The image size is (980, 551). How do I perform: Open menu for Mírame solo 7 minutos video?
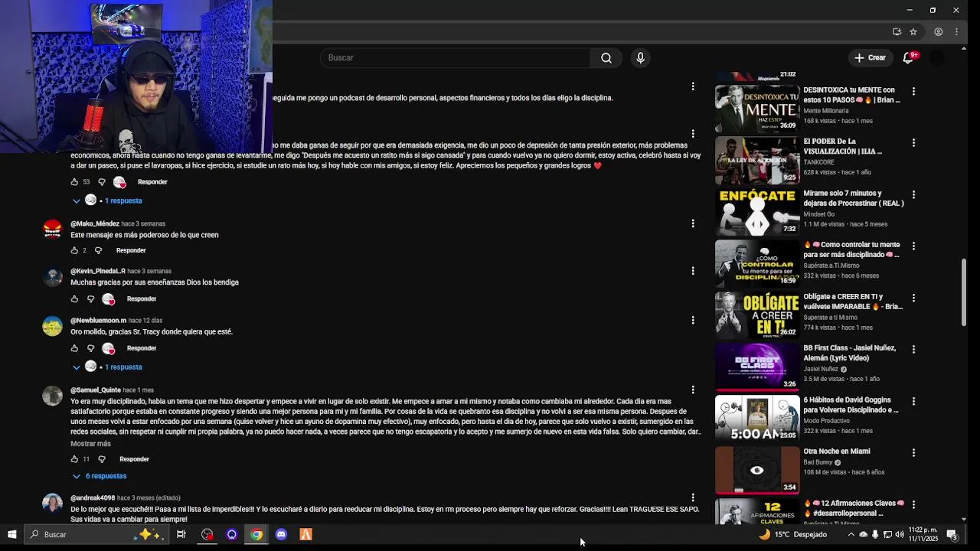[x=913, y=194]
